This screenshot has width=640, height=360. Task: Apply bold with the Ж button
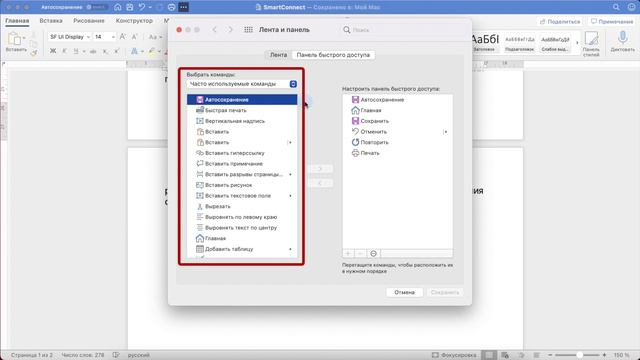(x=53, y=51)
